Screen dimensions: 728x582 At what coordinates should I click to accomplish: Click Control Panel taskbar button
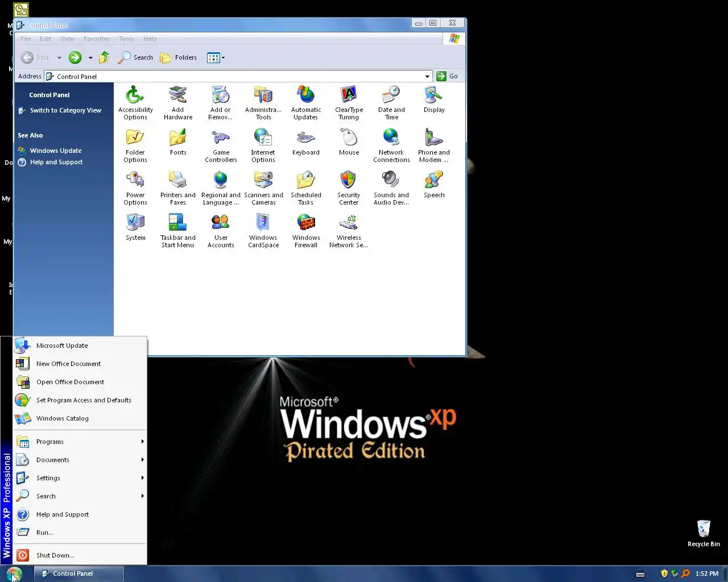point(79,573)
